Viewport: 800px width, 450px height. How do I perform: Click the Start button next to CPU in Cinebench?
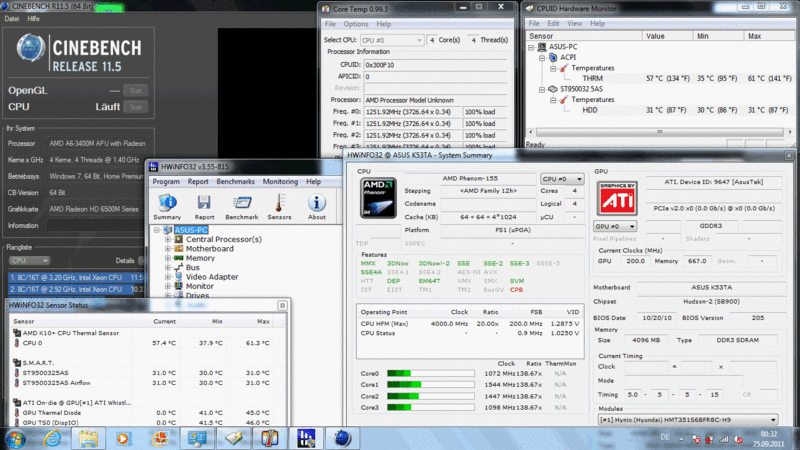click(135, 107)
